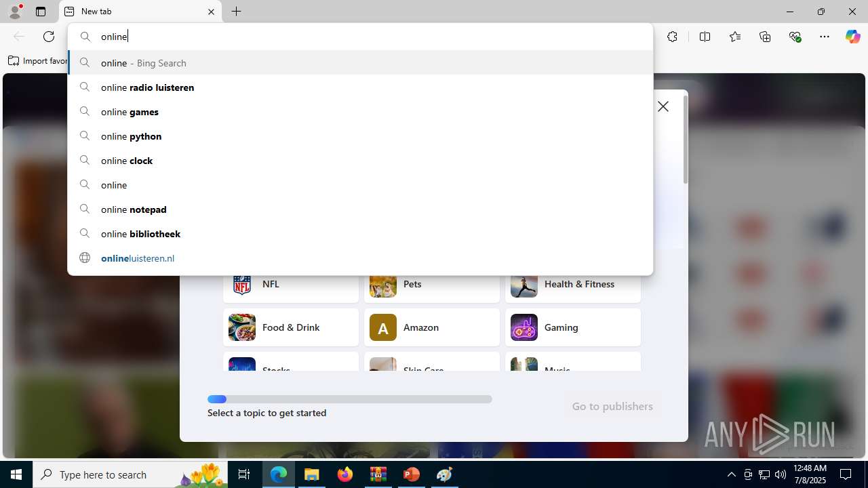This screenshot has height=488, width=868.
Task: Launch Firefox from the taskbar
Action: [345, 474]
